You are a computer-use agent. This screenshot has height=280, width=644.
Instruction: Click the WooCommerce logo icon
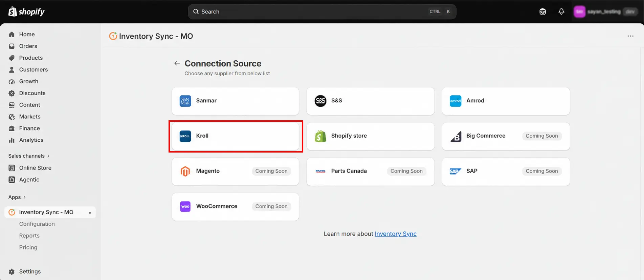tap(185, 206)
